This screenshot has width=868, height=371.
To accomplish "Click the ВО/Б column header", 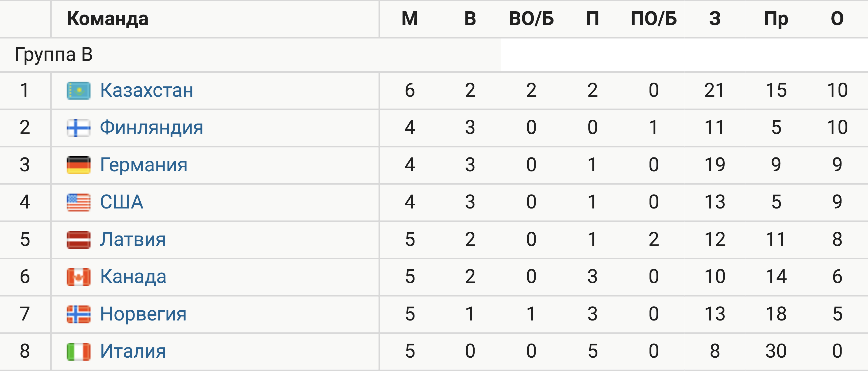I will (531, 18).
